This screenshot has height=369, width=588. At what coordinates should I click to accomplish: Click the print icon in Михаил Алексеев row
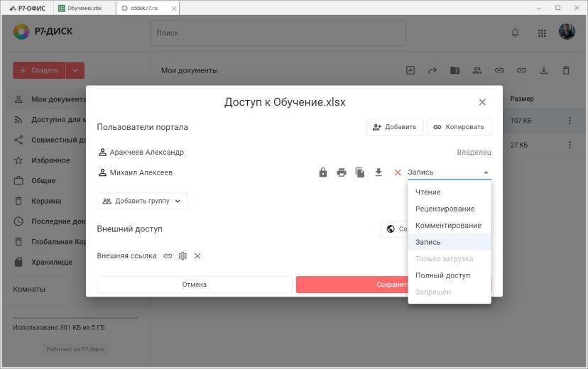point(342,172)
